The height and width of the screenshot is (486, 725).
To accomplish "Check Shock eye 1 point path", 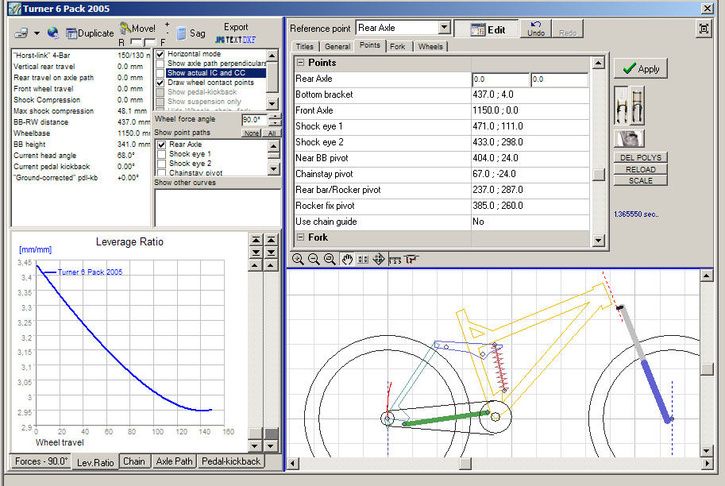I will point(161,154).
